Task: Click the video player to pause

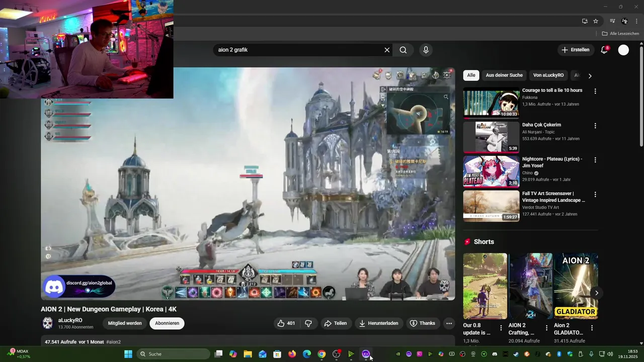Action: click(x=248, y=184)
